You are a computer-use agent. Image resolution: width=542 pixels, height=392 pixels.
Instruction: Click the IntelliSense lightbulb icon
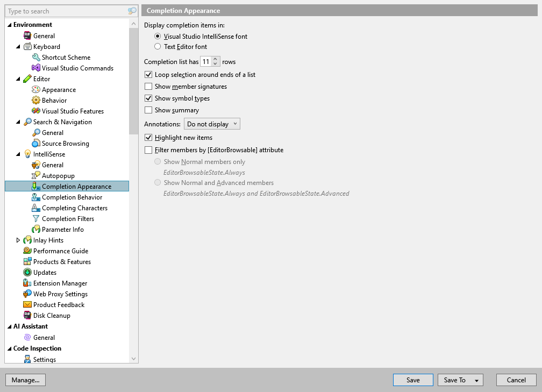point(27,154)
